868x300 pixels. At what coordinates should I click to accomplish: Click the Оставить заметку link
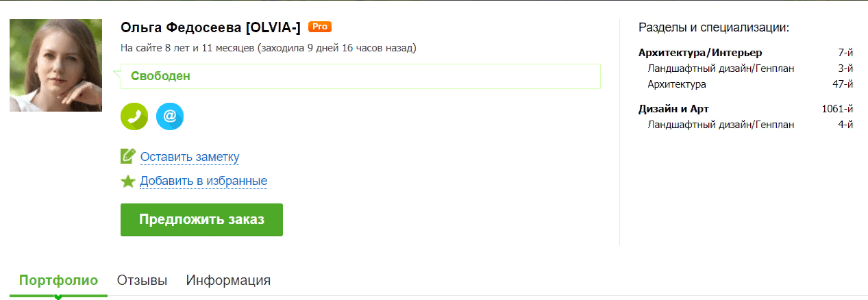[x=190, y=157]
